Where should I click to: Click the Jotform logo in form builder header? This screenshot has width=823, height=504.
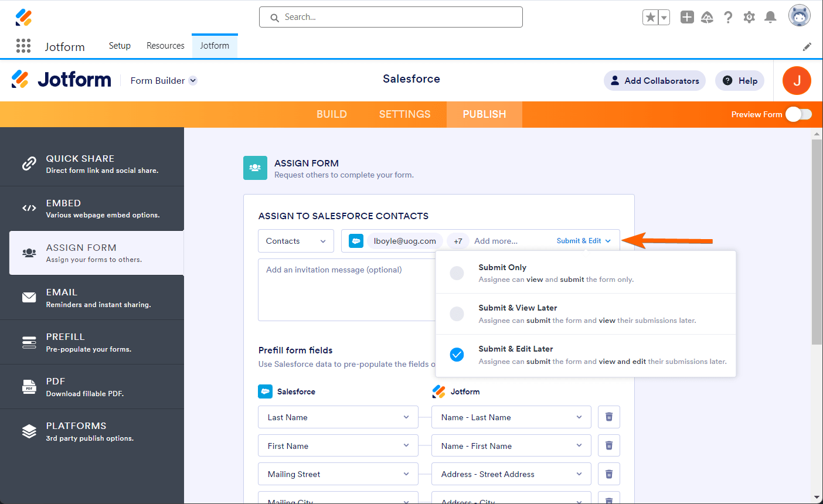point(62,79)
